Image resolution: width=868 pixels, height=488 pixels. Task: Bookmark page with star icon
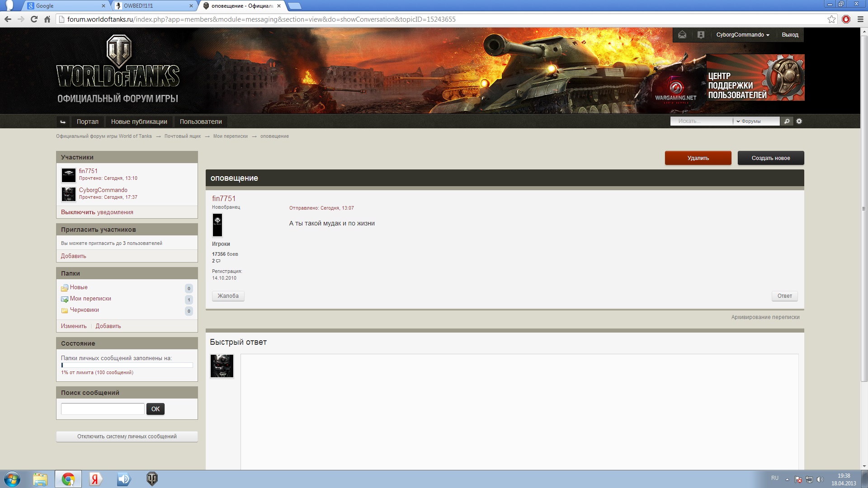[x=831, y=19]
